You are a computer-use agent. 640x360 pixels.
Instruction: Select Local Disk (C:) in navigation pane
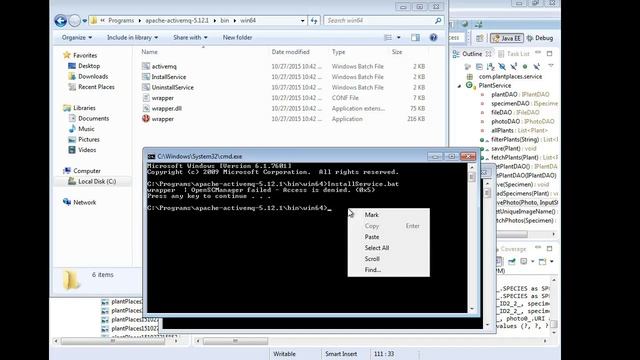92,181
